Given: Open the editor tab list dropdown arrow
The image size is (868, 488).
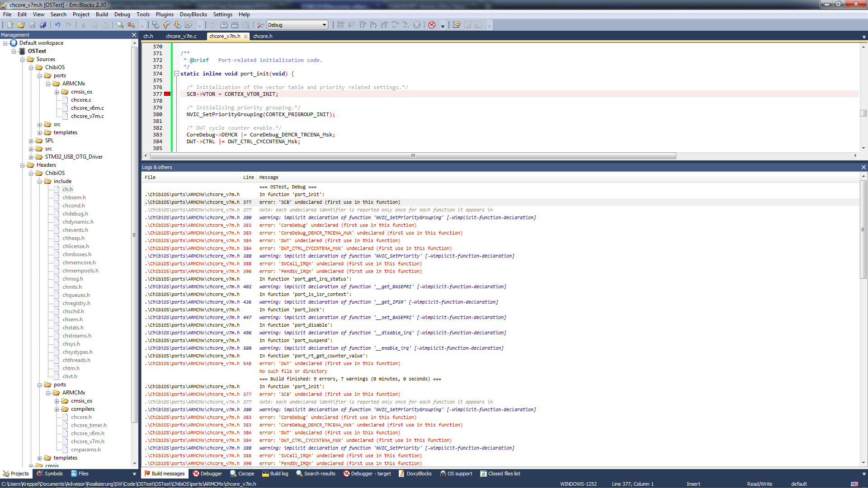Looking at the screenshot, I should tap(864, 37).
